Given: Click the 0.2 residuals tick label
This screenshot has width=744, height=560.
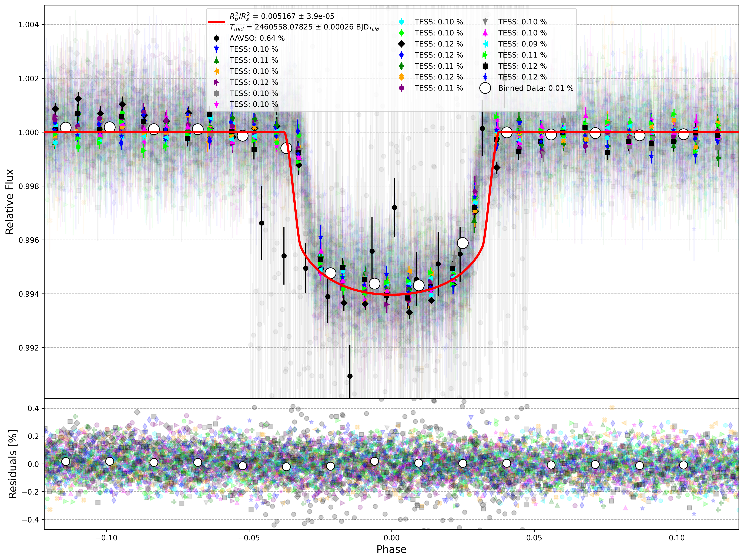Looking at the screenshot, I should coord(33,436).
